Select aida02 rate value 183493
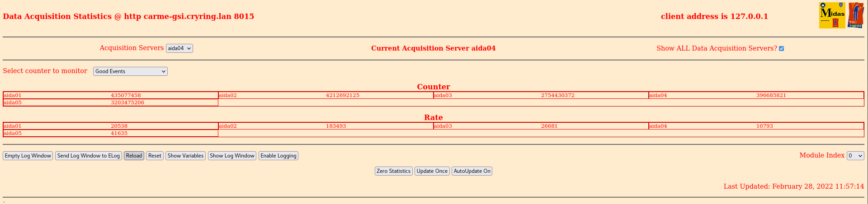The height and width of the screenshot is (204, 868). [336, 126]
